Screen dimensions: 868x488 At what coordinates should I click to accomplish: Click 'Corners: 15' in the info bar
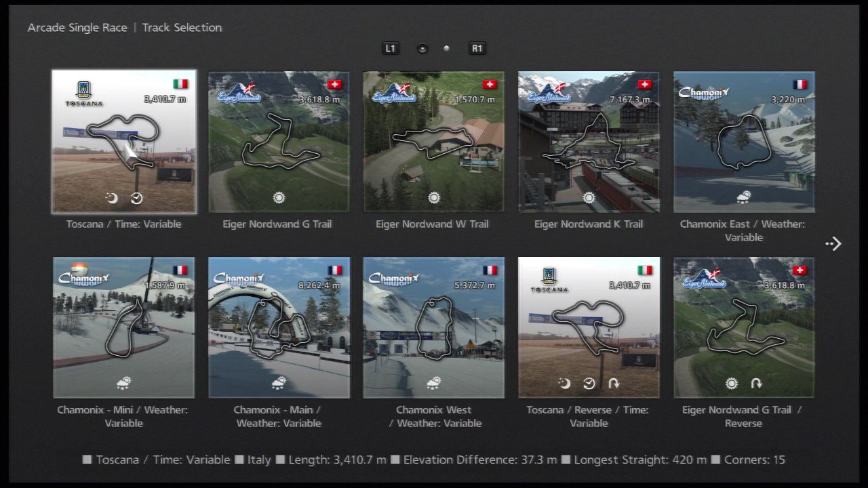click(754, 460)
